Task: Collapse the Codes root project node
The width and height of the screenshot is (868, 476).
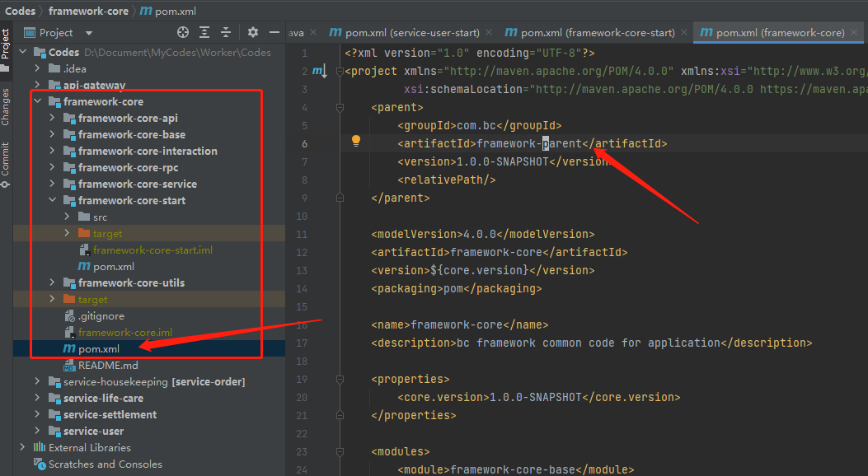Action: (23, 52)
